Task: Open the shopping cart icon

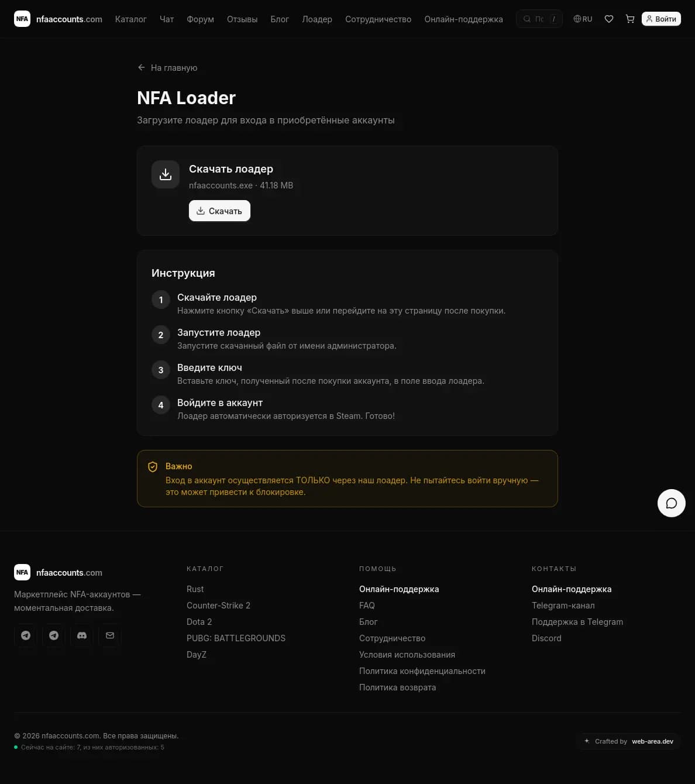Action: pos(630,19)
